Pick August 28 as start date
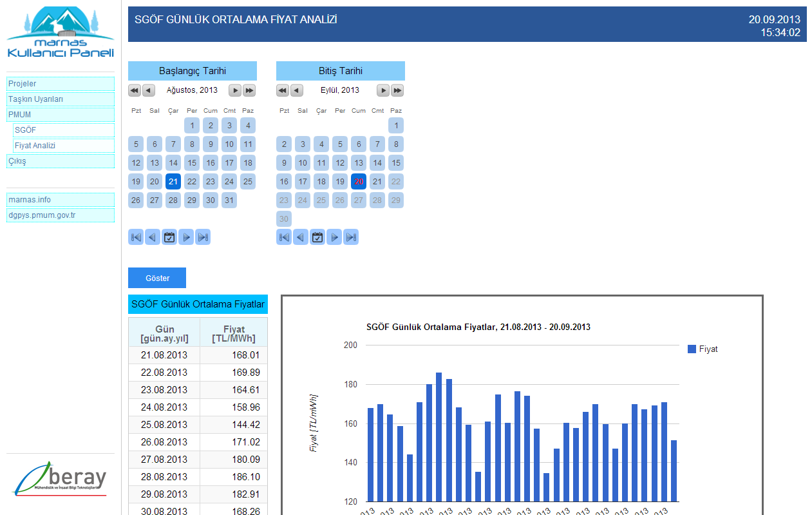 [x=173, y=200]
